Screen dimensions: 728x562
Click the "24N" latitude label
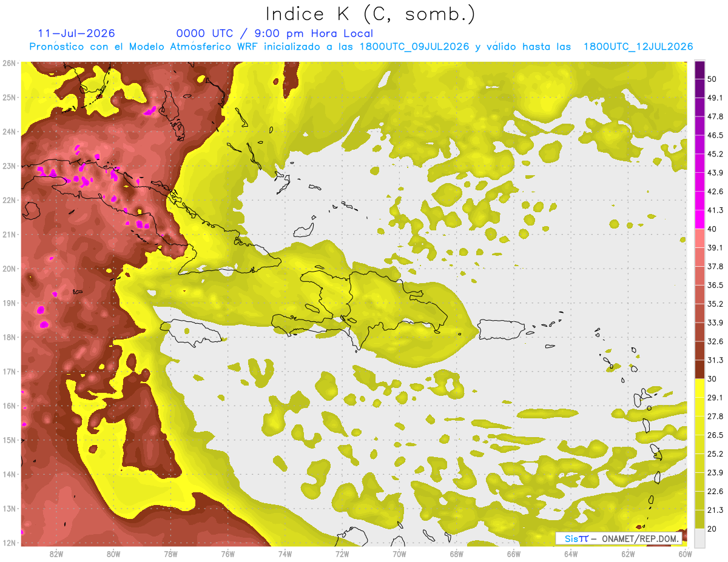(8, 132)
